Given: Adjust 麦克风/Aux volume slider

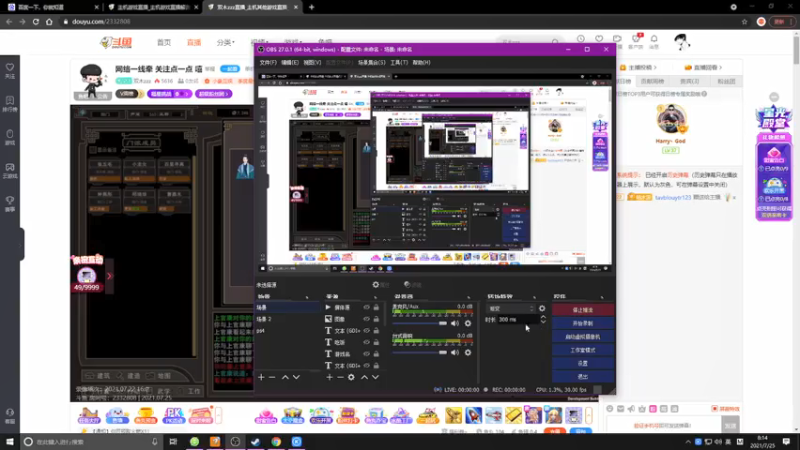Looking at the screenshot, I should pyautogui.click(x=420, y=323).
